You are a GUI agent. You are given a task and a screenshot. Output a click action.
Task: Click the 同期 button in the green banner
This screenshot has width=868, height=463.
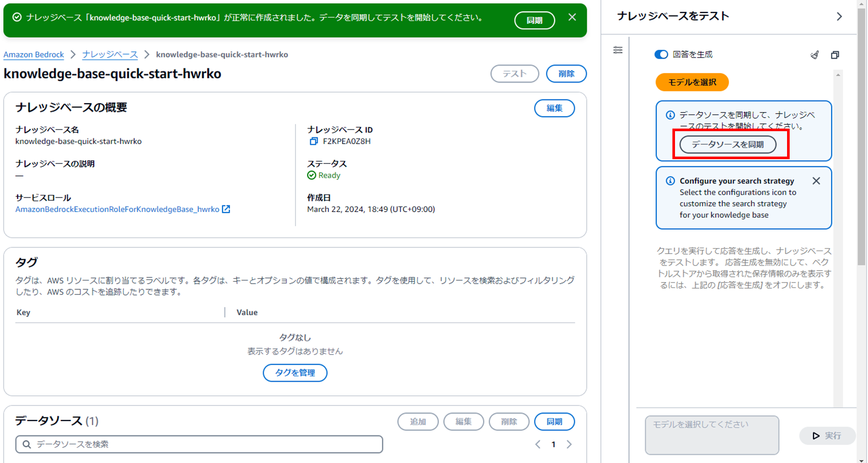point(534,20)
